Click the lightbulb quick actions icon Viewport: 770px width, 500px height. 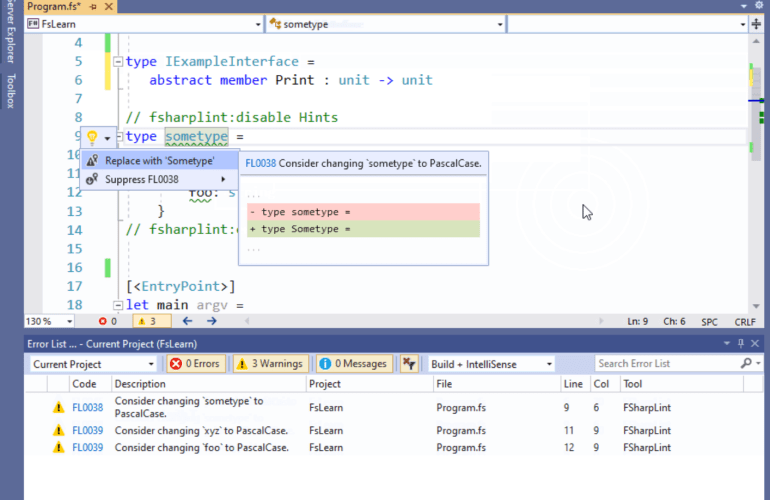(91, 137)
